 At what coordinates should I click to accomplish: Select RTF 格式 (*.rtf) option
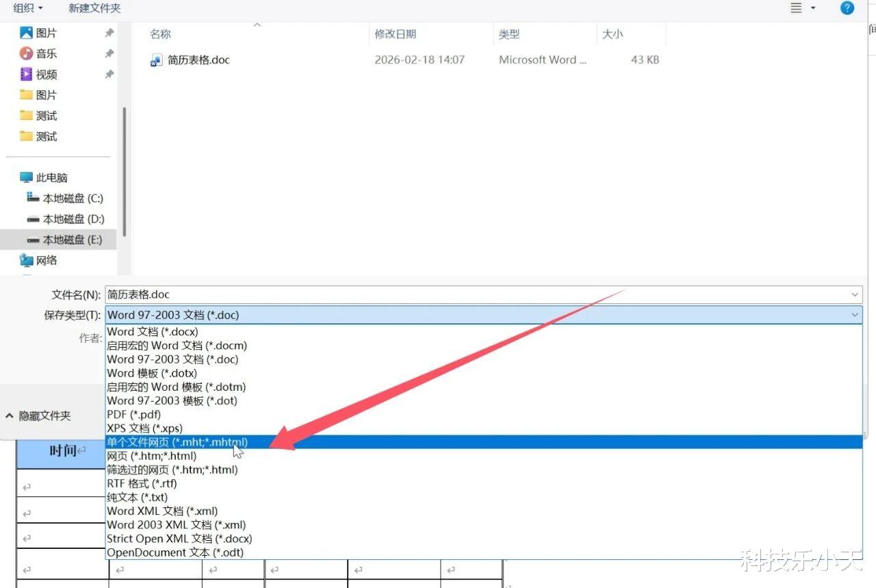[484, 483]
